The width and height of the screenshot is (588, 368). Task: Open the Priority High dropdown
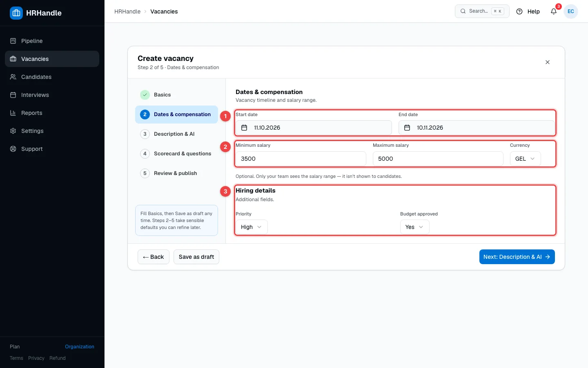(252, 227)
